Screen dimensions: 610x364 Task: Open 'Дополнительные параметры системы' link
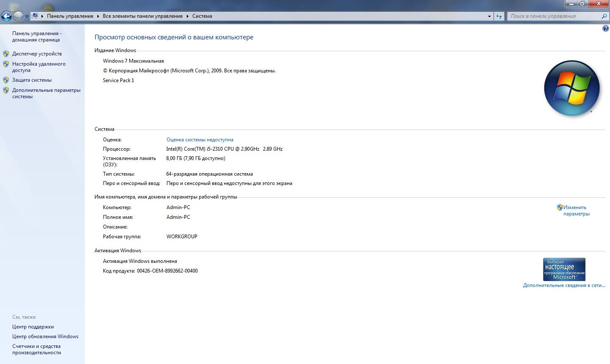pos(46,93)
